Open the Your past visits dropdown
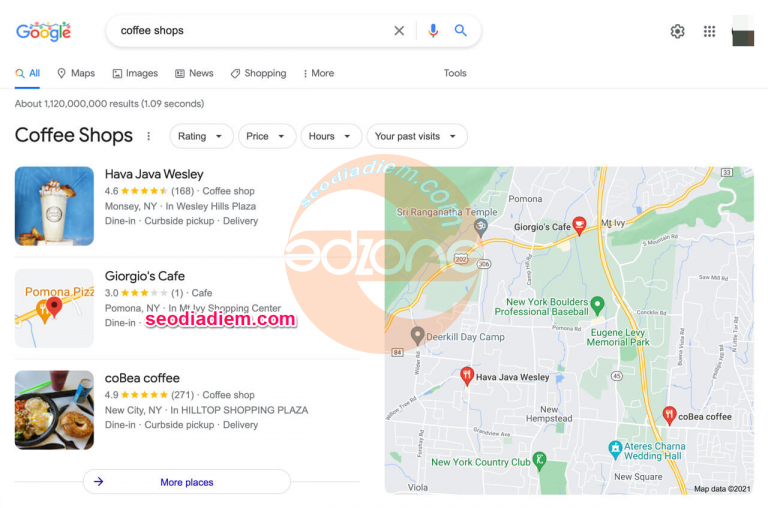This screenshot has height=508, width=768. (416, 136)
